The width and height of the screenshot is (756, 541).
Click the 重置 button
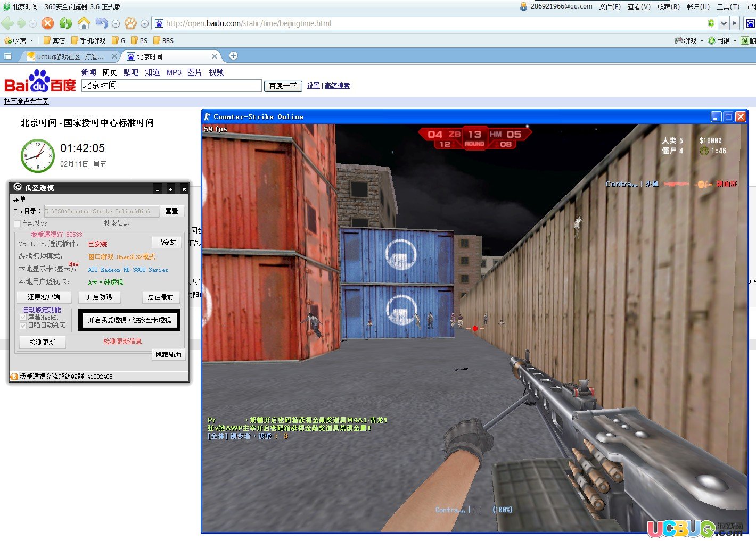(172, 211)
